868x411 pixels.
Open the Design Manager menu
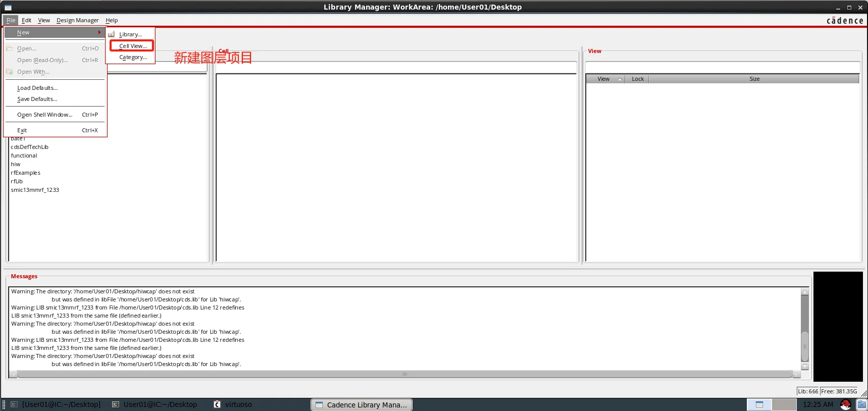(x=77, y=20)
